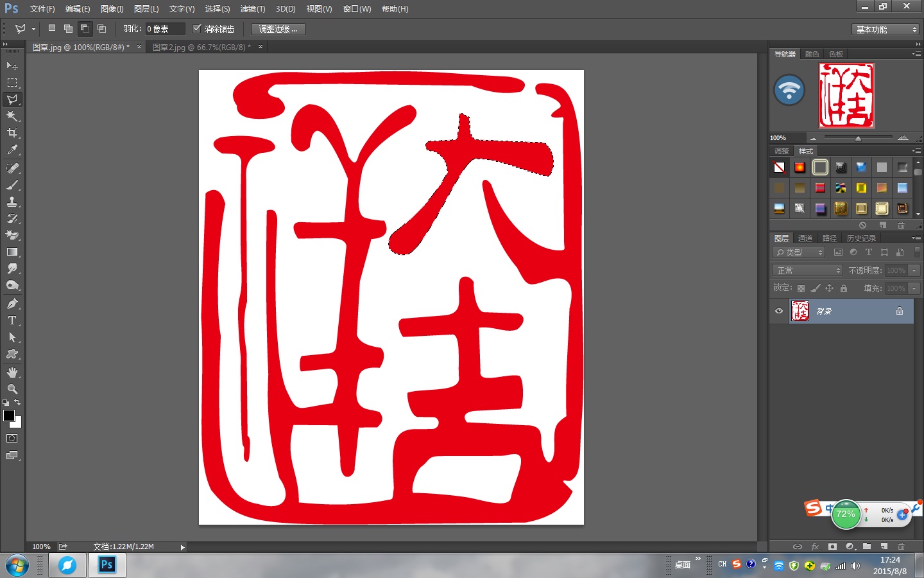
Task: Toggle lock position icon
Action: pos(829,288)
